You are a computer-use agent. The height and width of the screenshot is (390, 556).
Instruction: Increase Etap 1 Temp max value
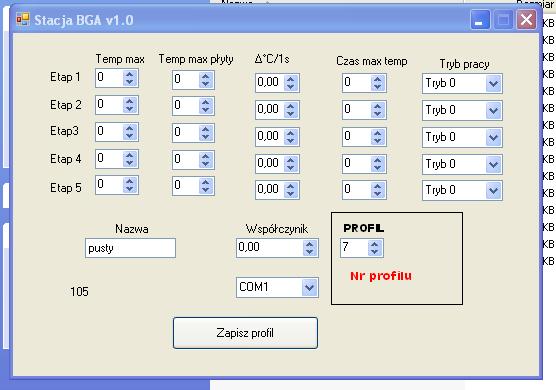click(130, 74)
